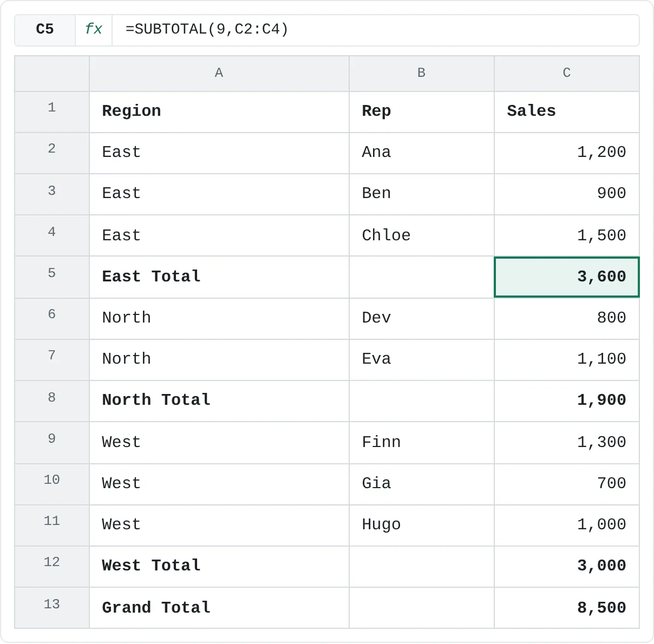
Task: Click the formula bar with =SUBTOTAL(9,C2:C4)
Action: (x=375, y=29)
